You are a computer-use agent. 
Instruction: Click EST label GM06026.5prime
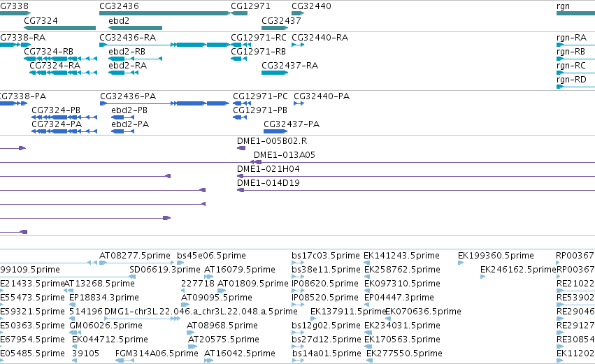click(x=106, y=326)
